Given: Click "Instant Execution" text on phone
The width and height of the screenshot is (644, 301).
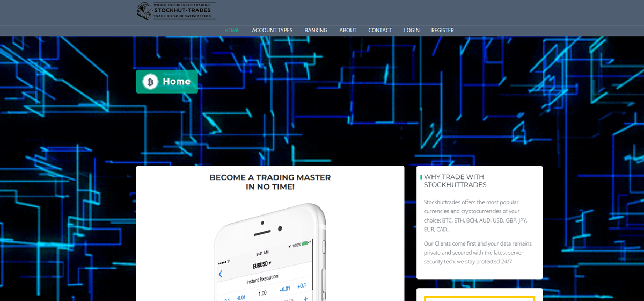Looking at the screenshot, I should (x=263, y=279).
